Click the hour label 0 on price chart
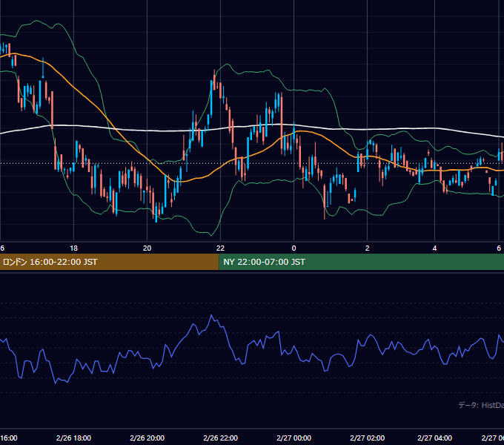 click(x=294, y=248)
